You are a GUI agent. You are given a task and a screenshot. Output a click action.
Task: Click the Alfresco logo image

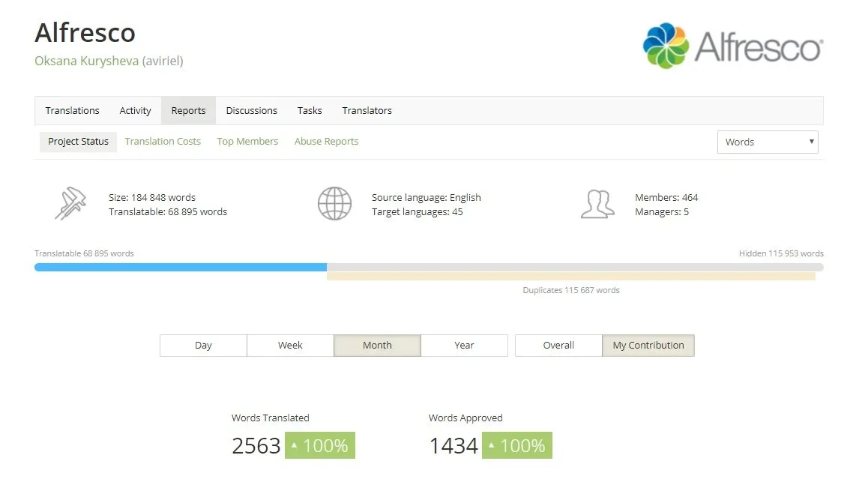[733, 46]
